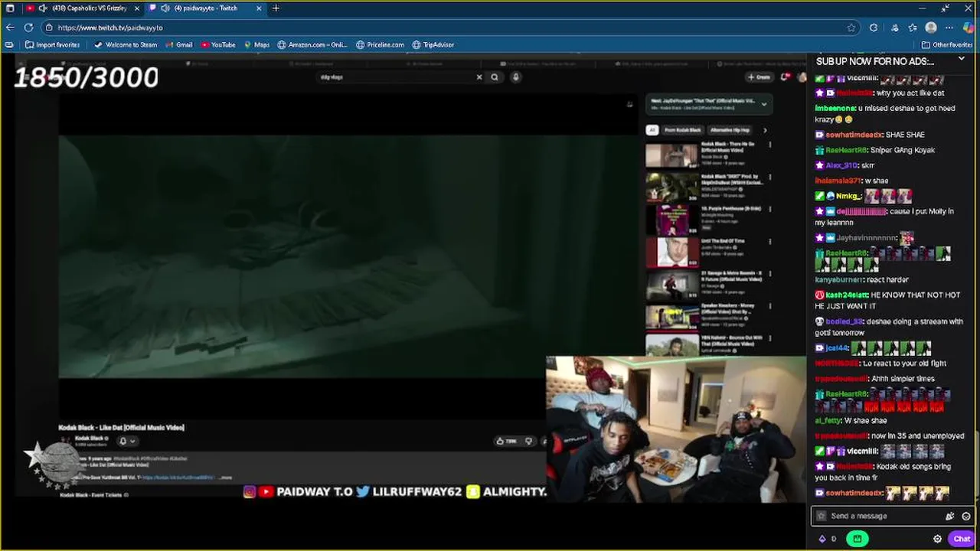Click YouTube voice search microphone in stream
This screenshot has height=551, width=980.
coord(516,77)
